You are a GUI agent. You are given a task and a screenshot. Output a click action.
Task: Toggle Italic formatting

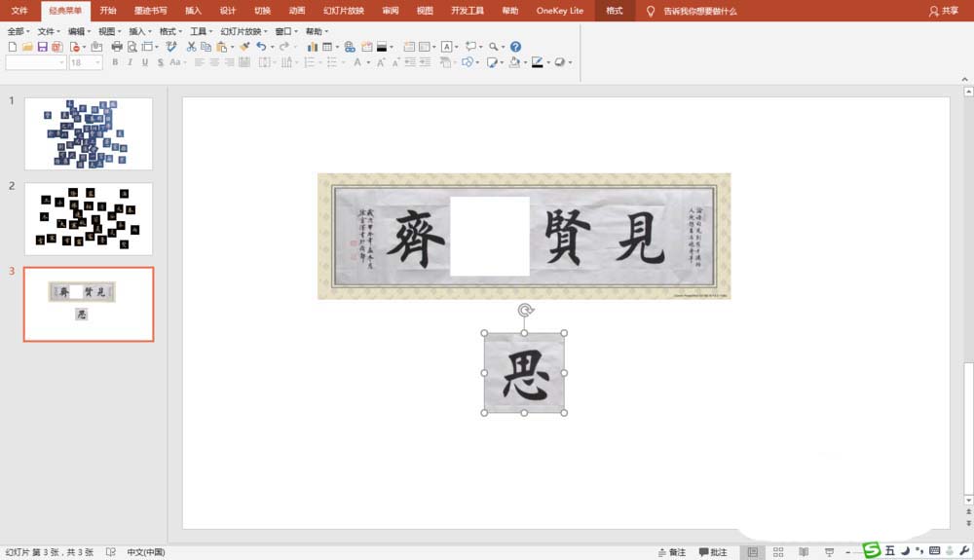(130, 62)
